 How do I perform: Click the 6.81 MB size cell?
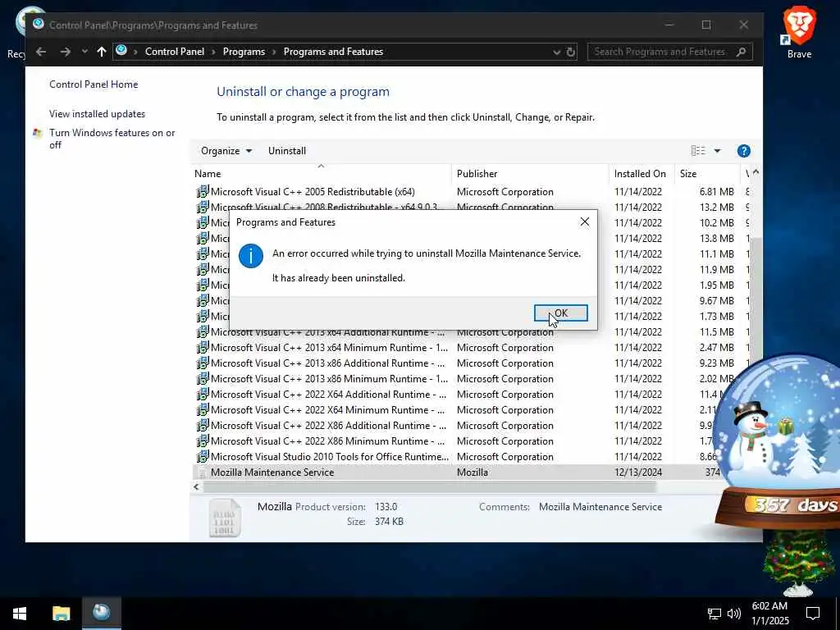point(716,192)
